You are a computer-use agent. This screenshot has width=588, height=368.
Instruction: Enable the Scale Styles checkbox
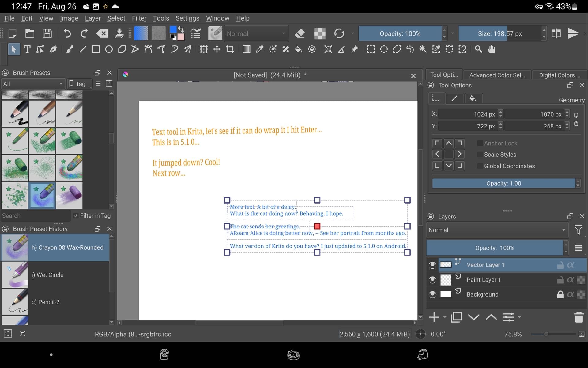pyautogui.click(x=480, y=155)
